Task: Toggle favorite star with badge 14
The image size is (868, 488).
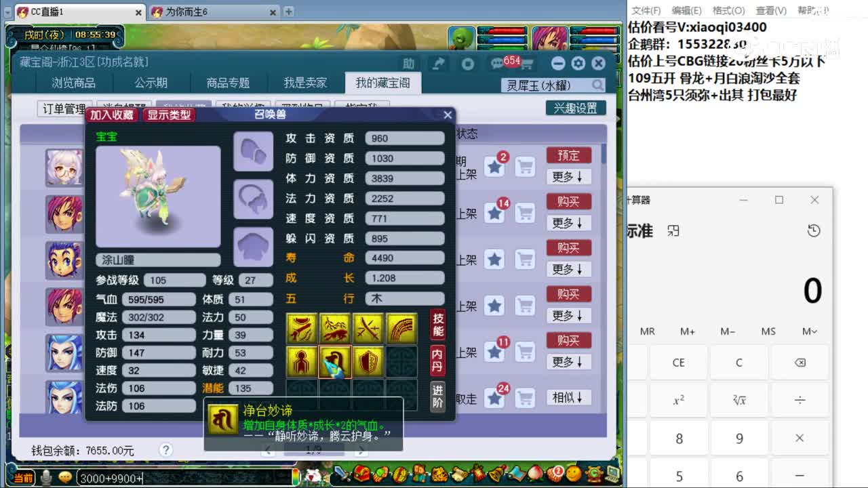Action: 495,213
